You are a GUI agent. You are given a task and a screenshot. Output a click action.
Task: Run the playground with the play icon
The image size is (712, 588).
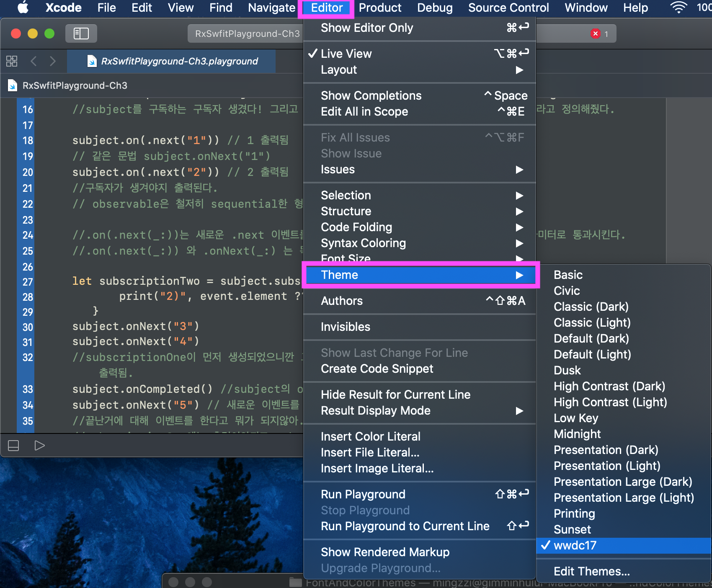pos(39,446)
